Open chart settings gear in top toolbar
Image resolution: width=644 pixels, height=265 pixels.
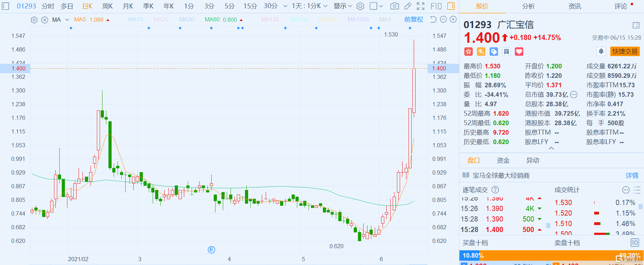click(x=360, y=6)
